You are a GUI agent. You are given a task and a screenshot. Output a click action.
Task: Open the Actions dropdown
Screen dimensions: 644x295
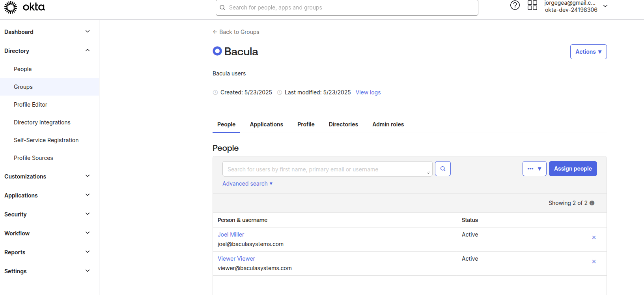tap(588, 52)
